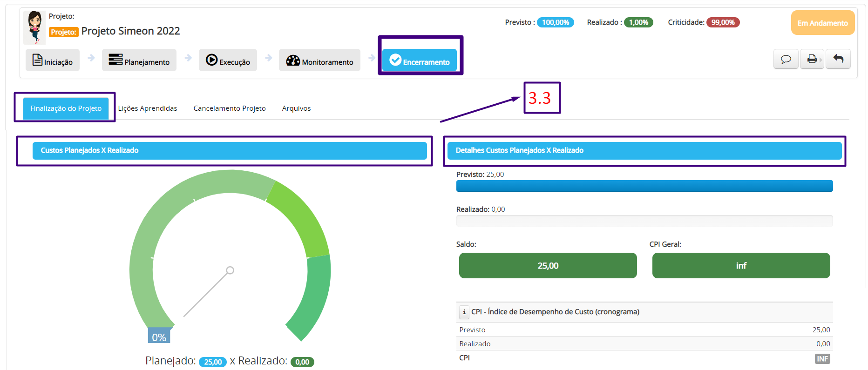This screenshot has height=370, width=868.
Task: Open the Lições Aprendidas tab
Action: click(148, 108)
